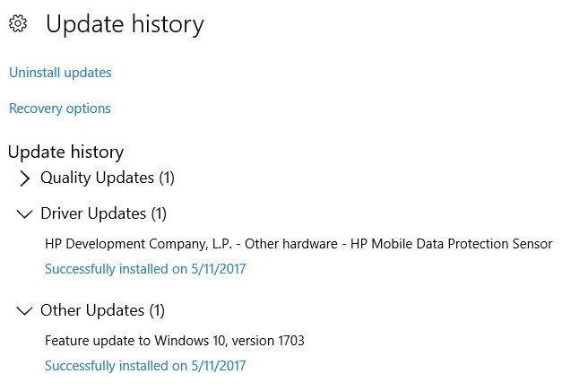Open install status link under Feature update

pos(145,365)
